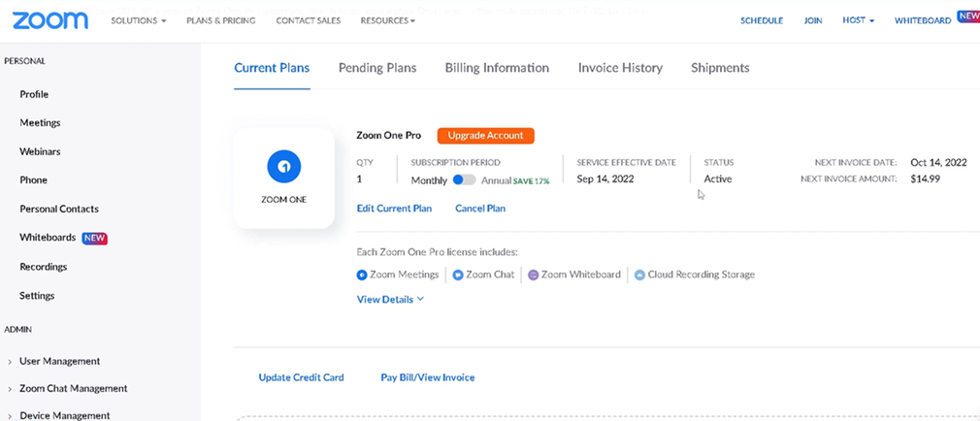Expand the Host dropdown
The image size is (980, 421).
tap(858, 20)
